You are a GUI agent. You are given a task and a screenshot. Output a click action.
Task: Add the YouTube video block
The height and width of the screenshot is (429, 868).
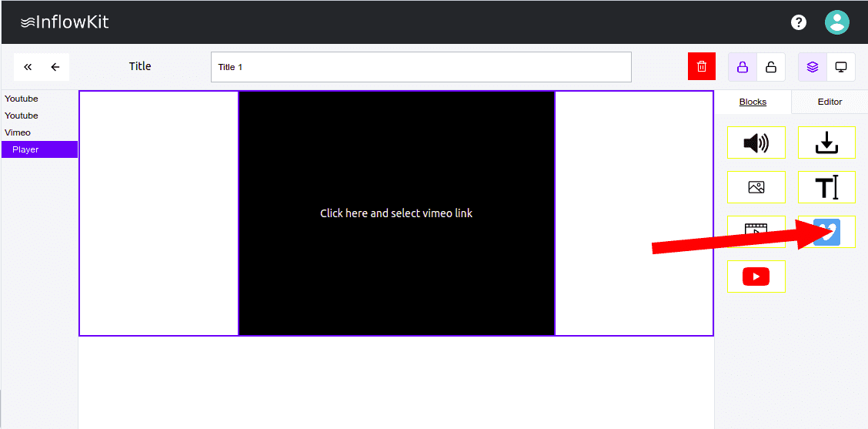pos(756,277)
